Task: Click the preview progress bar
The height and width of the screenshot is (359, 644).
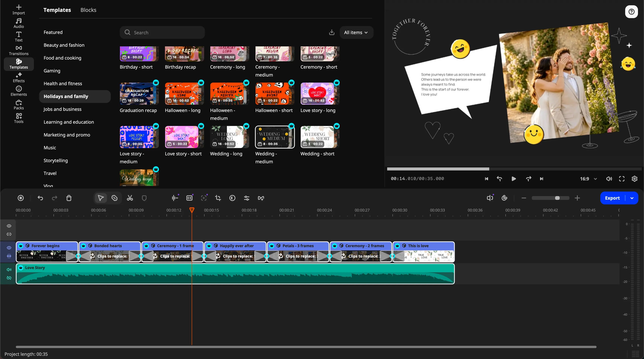Action: [x=514, y=169]
